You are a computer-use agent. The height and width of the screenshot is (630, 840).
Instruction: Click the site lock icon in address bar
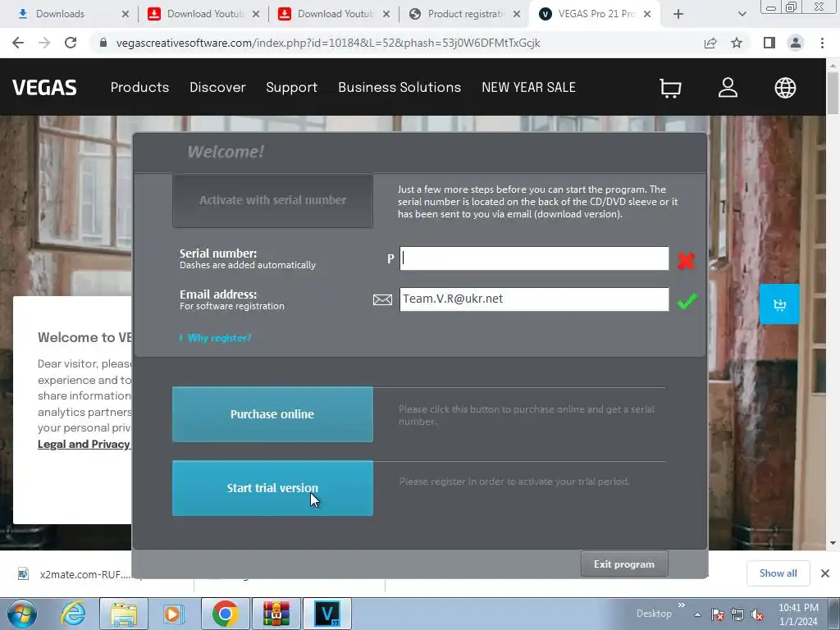pyautogui.click(x=103, y=43)
